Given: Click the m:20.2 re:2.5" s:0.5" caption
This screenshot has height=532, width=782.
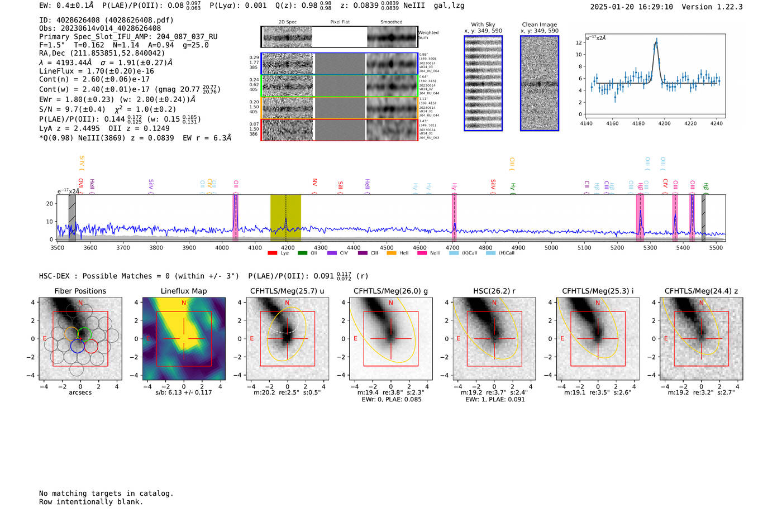Looking at the screenshot, I should tap(287, 392).
